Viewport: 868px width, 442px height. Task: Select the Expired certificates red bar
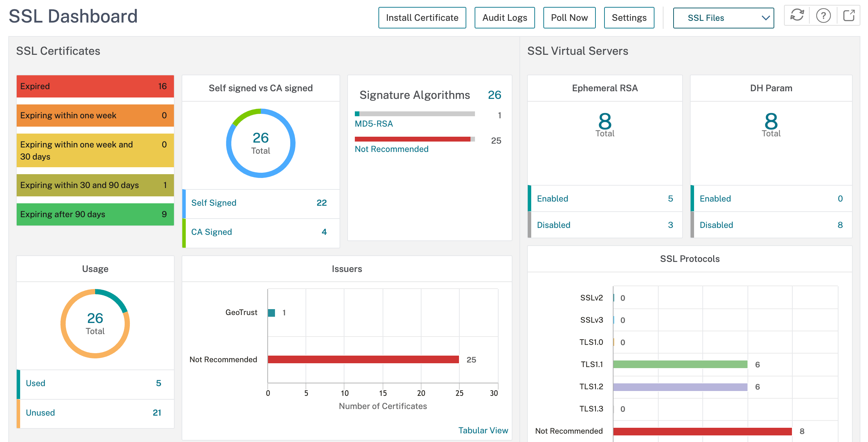(95, 86)
